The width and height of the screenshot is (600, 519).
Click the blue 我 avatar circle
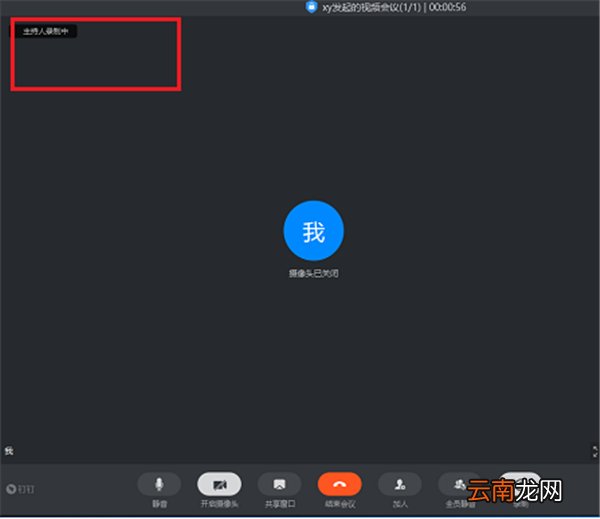[x=313, y=231]
